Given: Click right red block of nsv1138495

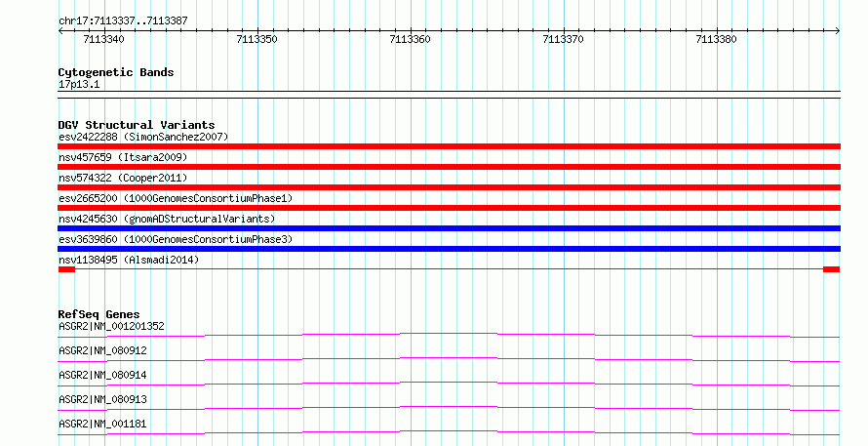Looking at the screenshot, I should click(x=832, y=269).
